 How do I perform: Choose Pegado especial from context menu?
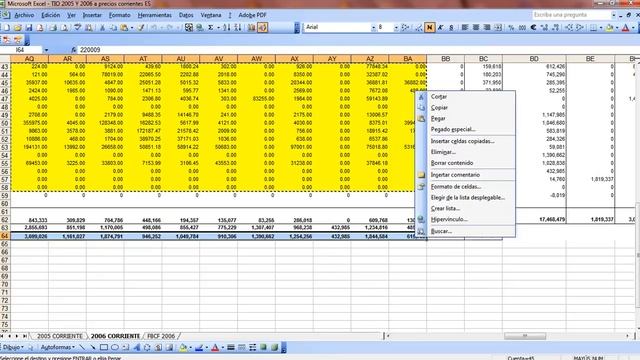(465, 129)
